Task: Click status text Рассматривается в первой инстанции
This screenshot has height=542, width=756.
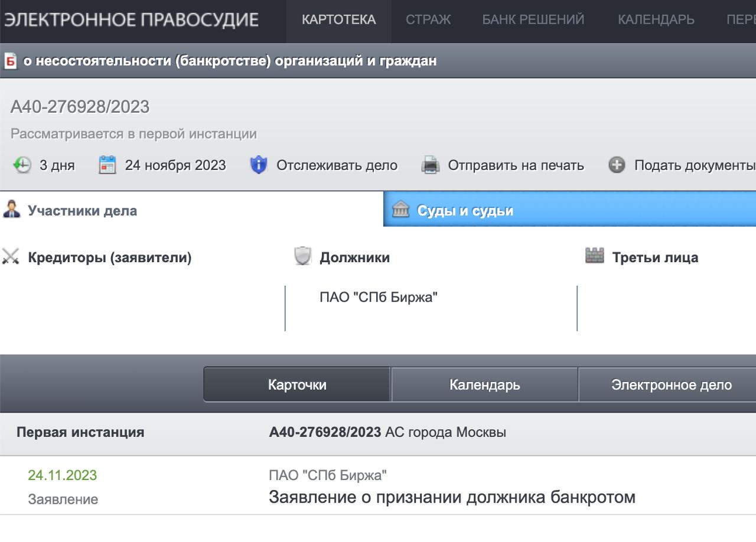Action: (133, 134)
